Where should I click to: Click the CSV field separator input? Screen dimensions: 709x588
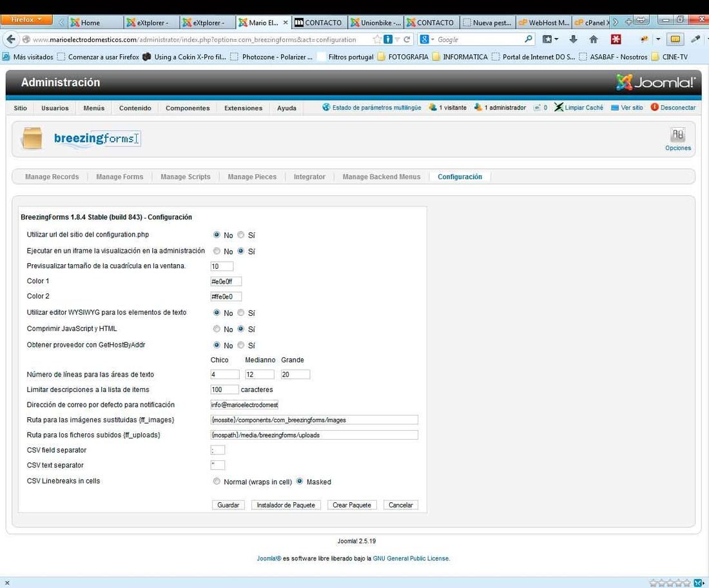pos(217,450)
